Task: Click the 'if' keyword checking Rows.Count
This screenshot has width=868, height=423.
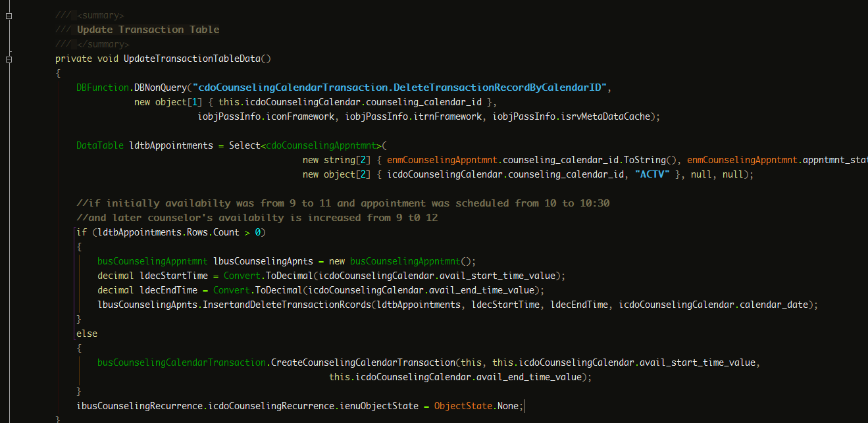Action: pos(81,232)
